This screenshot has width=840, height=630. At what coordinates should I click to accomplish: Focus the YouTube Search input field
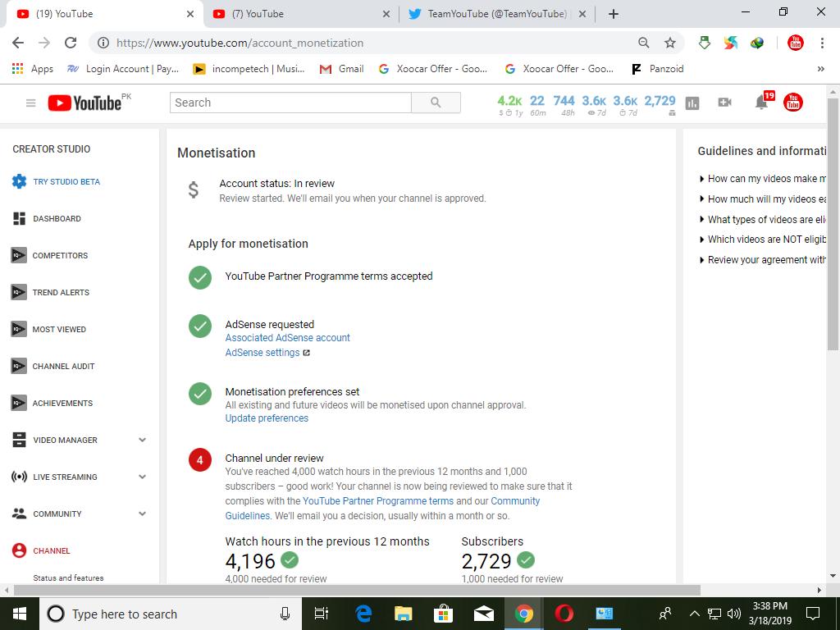tap(290, 103)
